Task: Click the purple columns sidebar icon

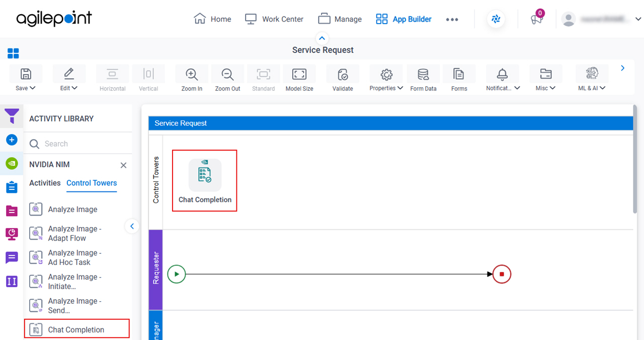Action: pyautogui.click(x=12, y=281)
